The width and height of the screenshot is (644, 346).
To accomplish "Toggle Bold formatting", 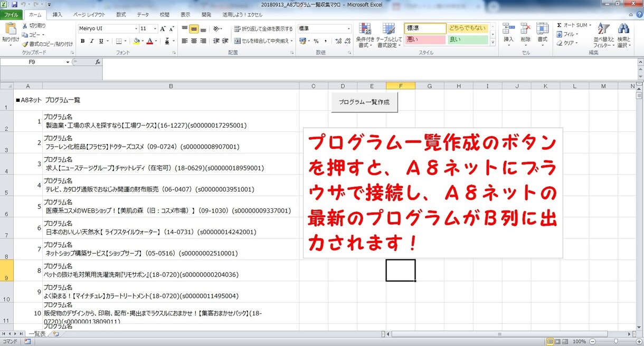I will point(82,41).
